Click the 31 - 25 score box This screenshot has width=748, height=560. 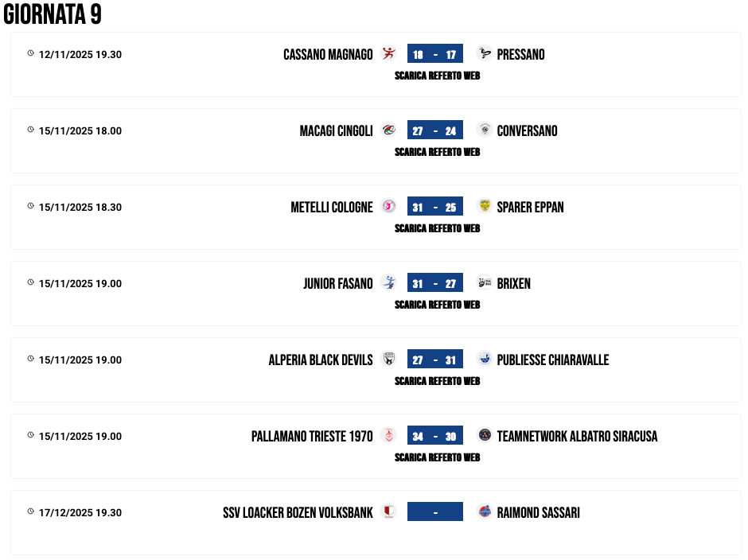434,207
